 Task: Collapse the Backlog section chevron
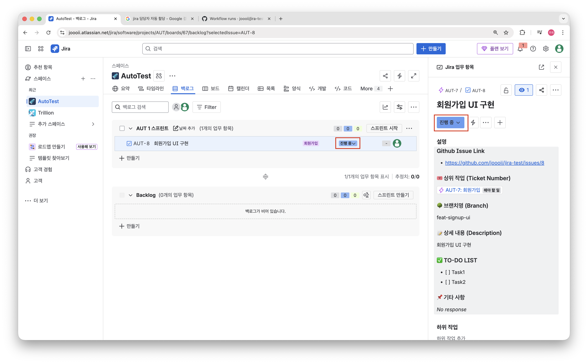click(130, 195)
